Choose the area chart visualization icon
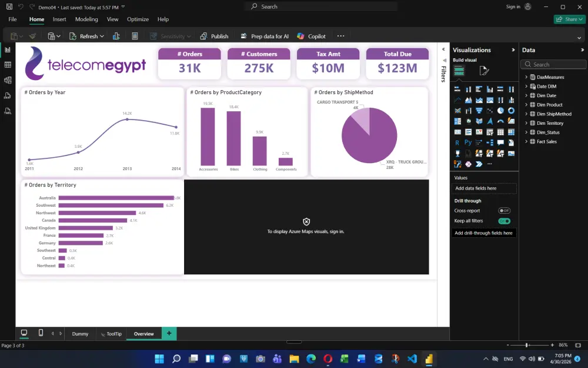Screen dimensions: 588x368 (469, 100)
